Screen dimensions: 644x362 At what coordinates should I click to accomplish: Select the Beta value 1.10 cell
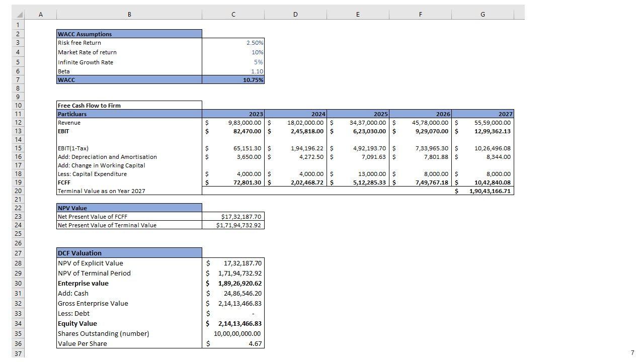point(233,71)
